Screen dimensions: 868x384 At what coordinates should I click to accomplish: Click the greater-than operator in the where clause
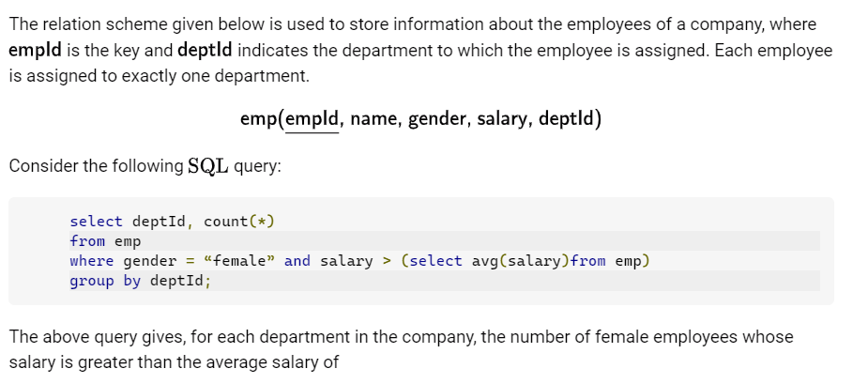coord(387,261)
